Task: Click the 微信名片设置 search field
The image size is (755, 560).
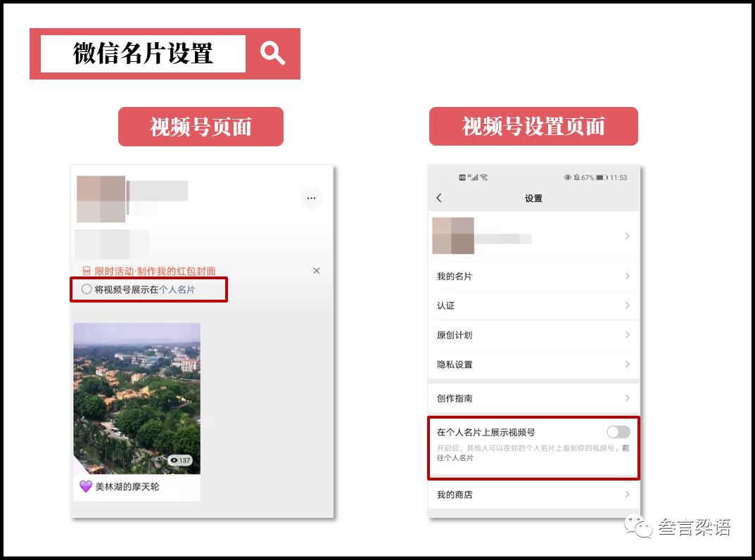Action: [x=143, y=53]
